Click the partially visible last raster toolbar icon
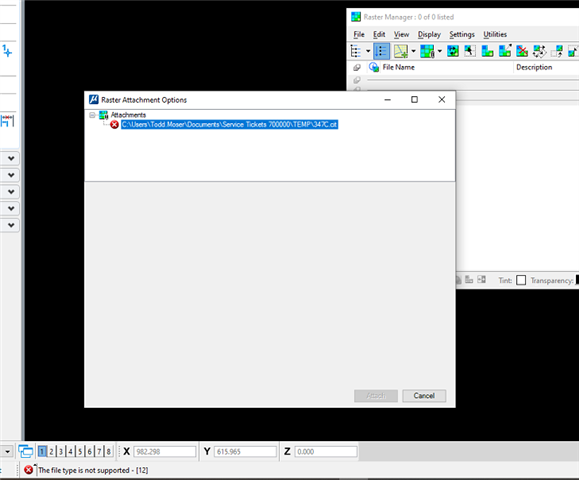The height and width of the screenshot is (480, 579). (573, 51)
